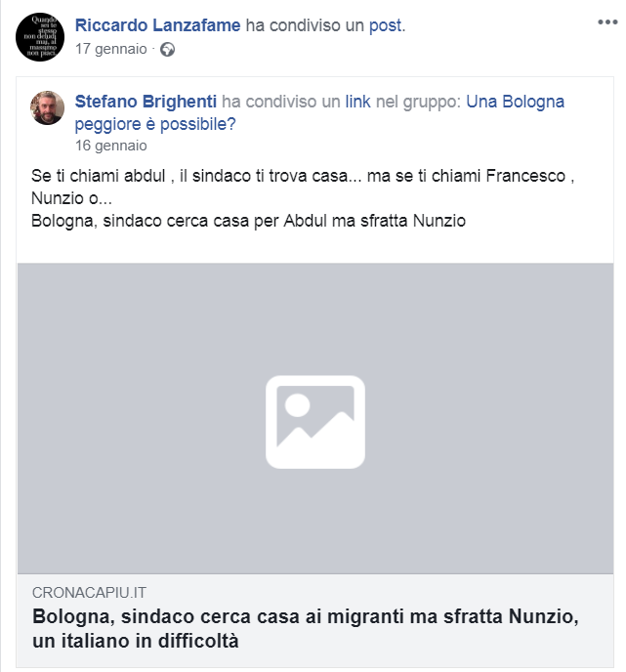Click the globe public audience icon
Screen dimensions: 626x672
[x=167, y=50]
